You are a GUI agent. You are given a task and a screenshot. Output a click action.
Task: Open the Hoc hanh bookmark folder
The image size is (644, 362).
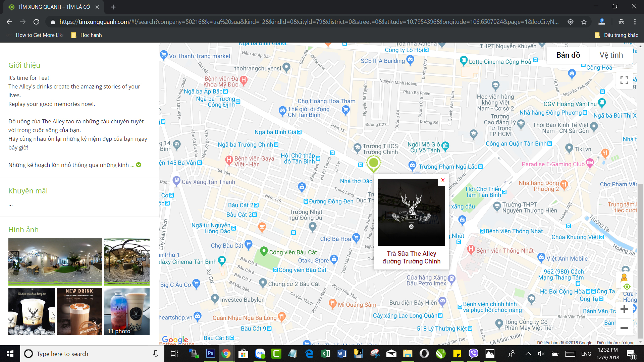tap(87, 35)
